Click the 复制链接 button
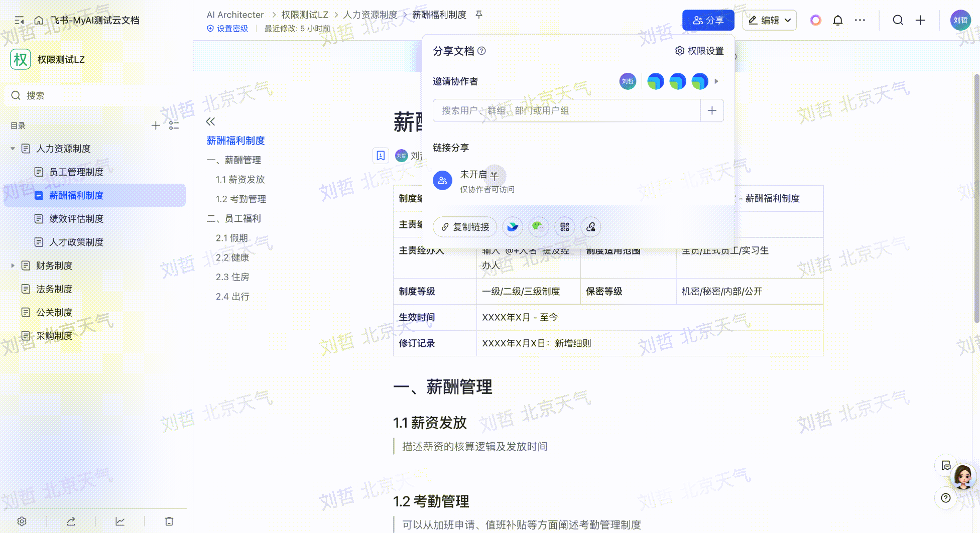980x533 pixels. [x=465, y=227]
